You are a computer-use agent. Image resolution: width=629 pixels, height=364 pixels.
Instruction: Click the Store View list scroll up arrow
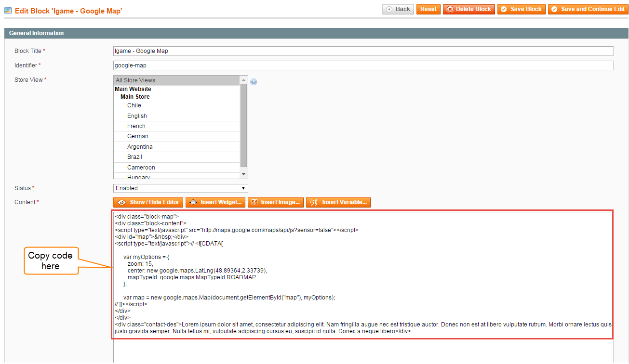pyautogui.click(x=243, y=79)
